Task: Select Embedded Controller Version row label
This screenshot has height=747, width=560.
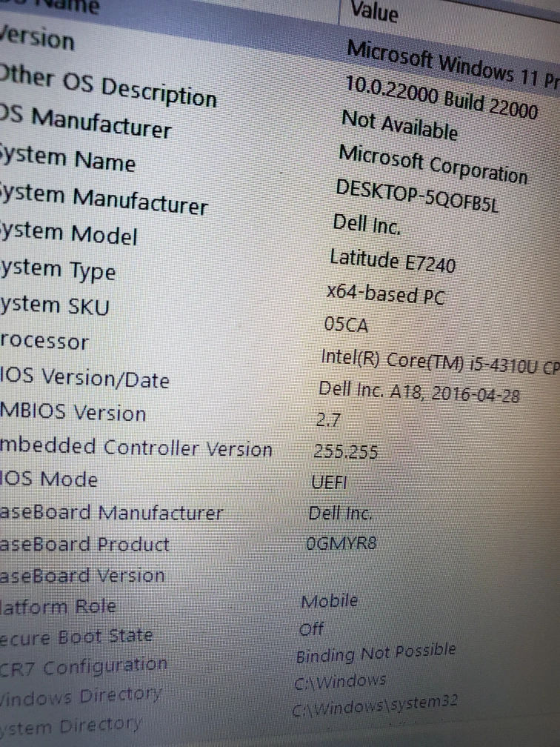Action: coord(136,447)
